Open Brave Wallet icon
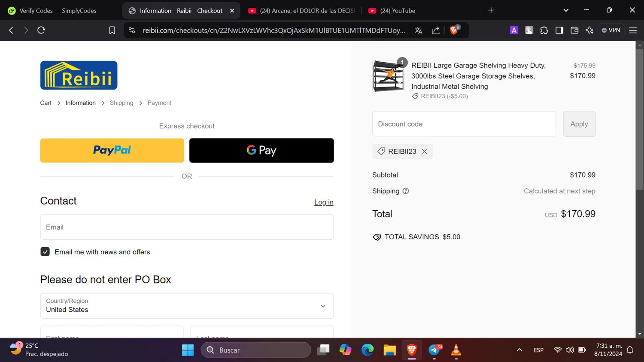 [x=574, y=30]
